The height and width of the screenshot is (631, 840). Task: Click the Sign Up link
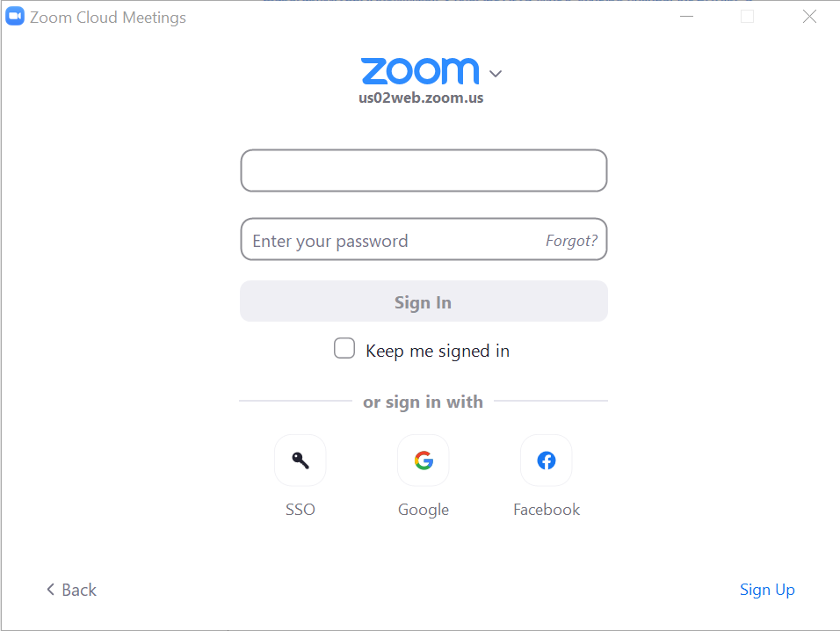coord(766,590)
